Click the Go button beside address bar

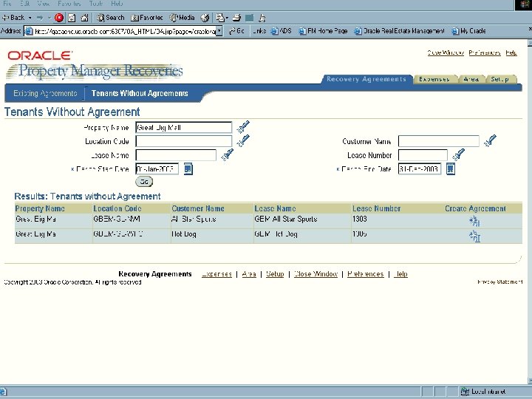(x=237, y=31)
